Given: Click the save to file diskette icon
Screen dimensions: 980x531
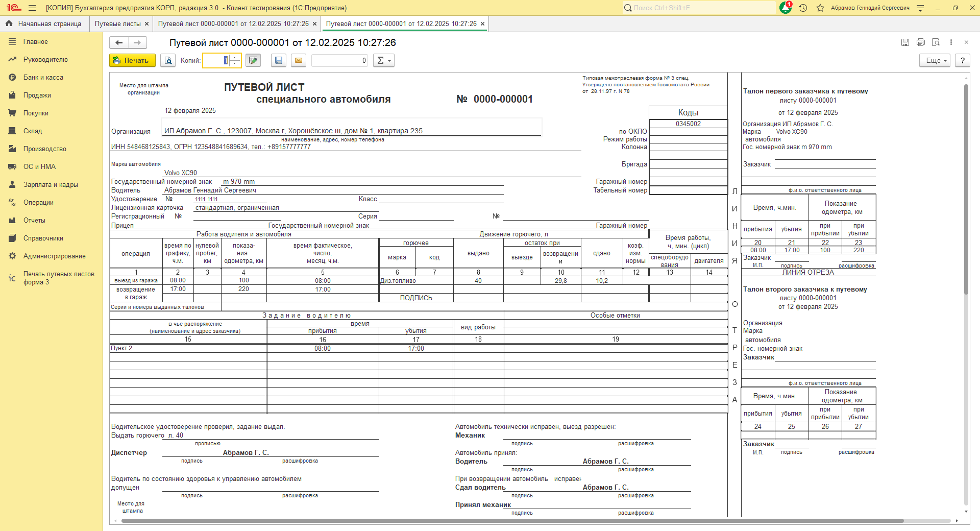Looking at the screenshot, I should pyautogui.click(x=279, y=61).
